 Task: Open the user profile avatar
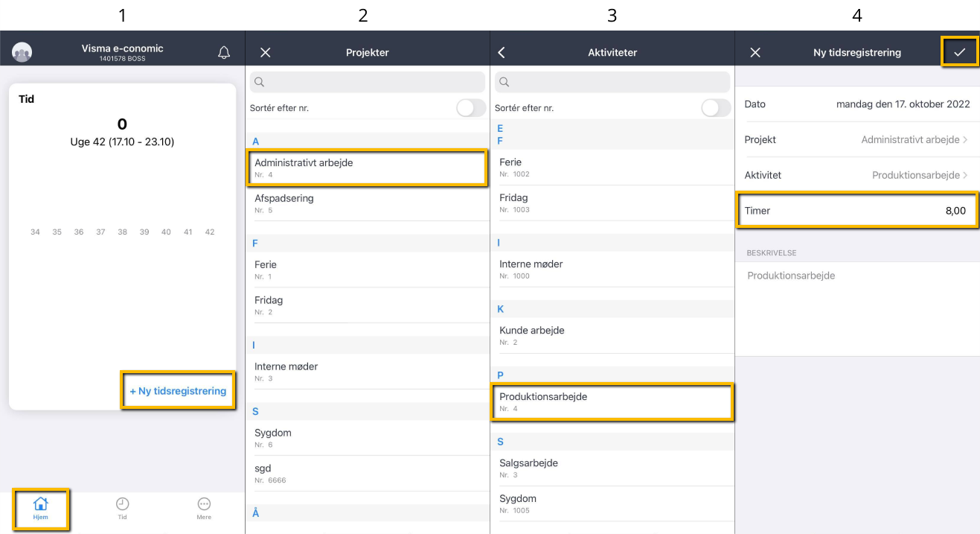click(x=22, y=52)
